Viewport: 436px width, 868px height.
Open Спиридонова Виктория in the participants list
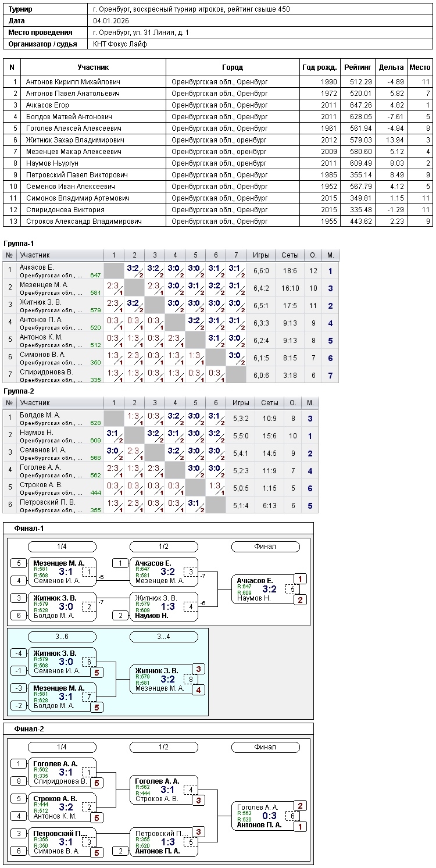56,210
